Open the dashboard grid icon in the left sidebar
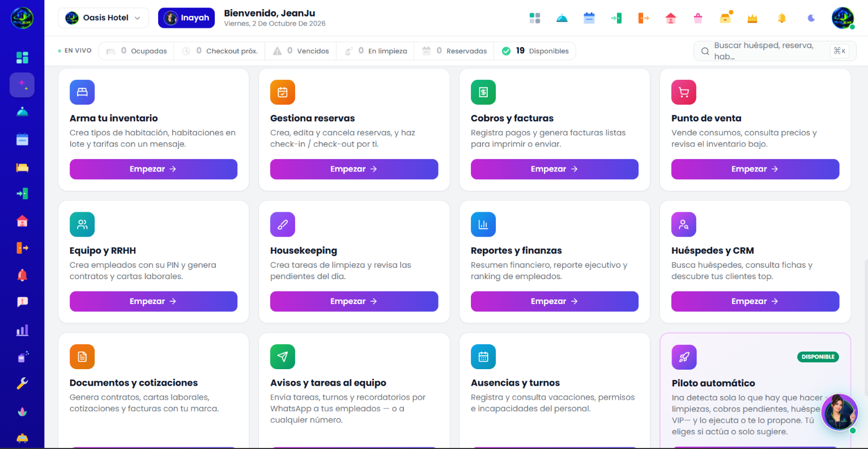 22,57
